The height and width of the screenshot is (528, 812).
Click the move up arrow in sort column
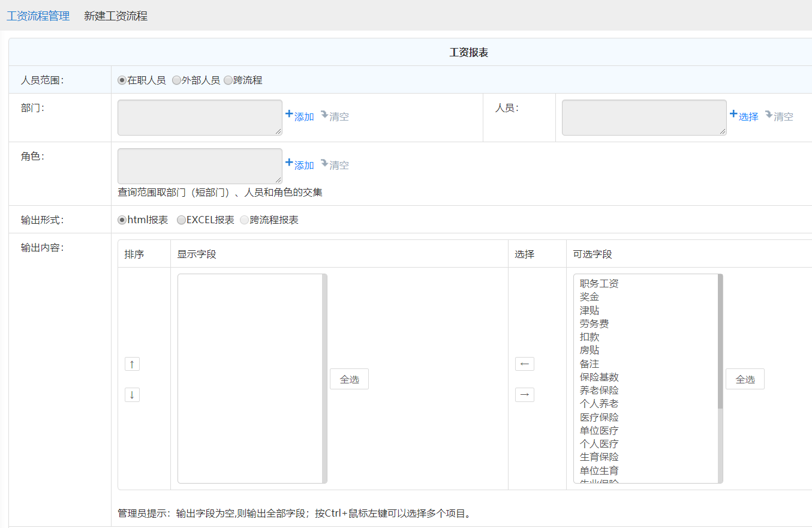point(132,364)
